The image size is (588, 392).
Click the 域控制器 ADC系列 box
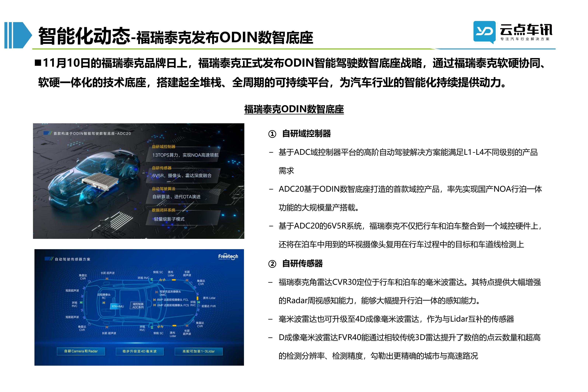(138, 306)
